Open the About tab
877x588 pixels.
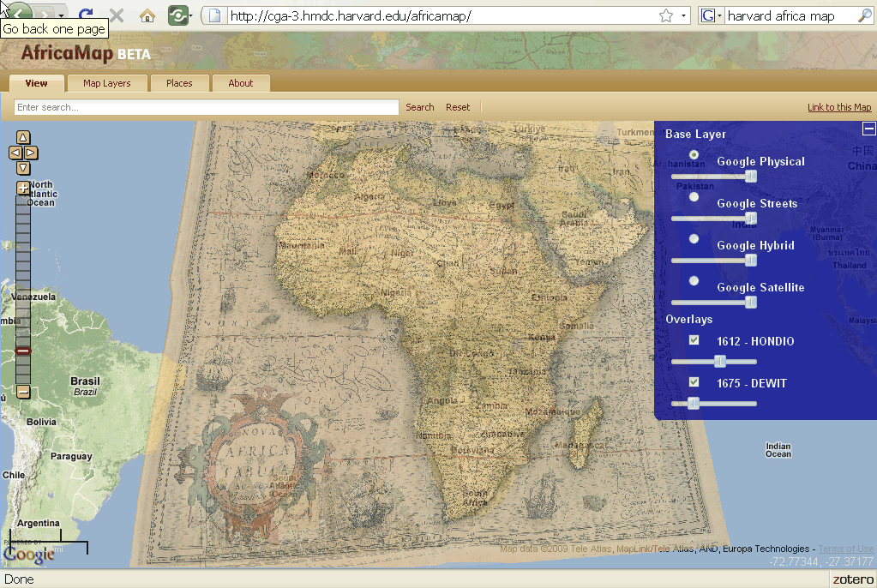coord(241,83)
